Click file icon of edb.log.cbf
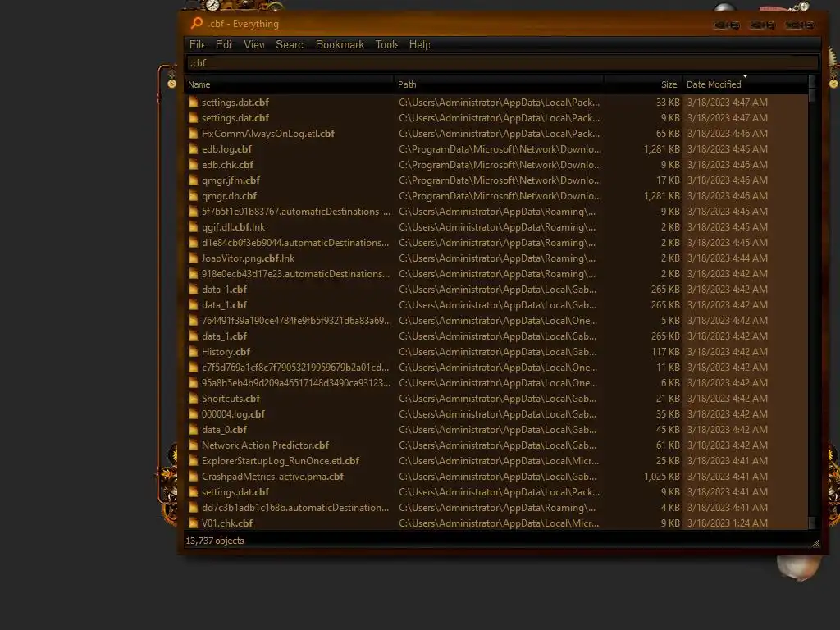The image size is (840, 630). 193,149
